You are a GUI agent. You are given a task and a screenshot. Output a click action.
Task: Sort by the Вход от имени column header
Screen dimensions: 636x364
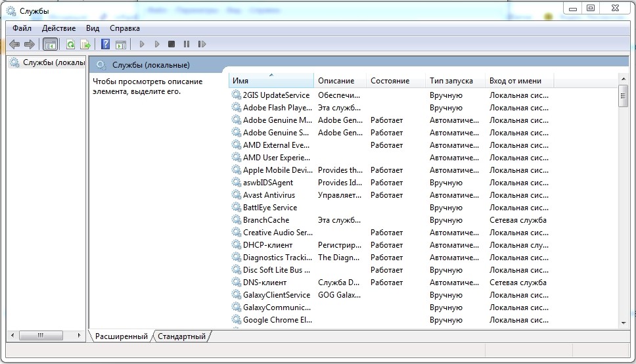519,80
